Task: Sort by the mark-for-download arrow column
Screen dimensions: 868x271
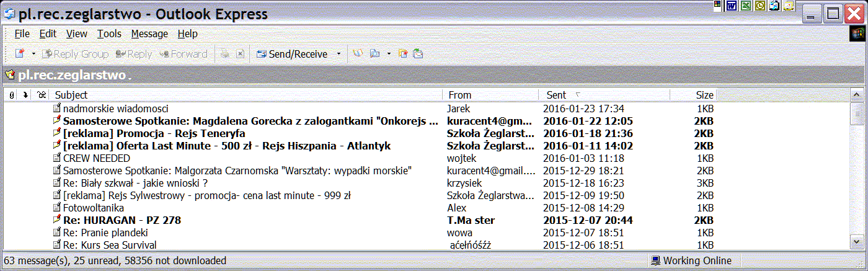Action: tap(25, 95)
